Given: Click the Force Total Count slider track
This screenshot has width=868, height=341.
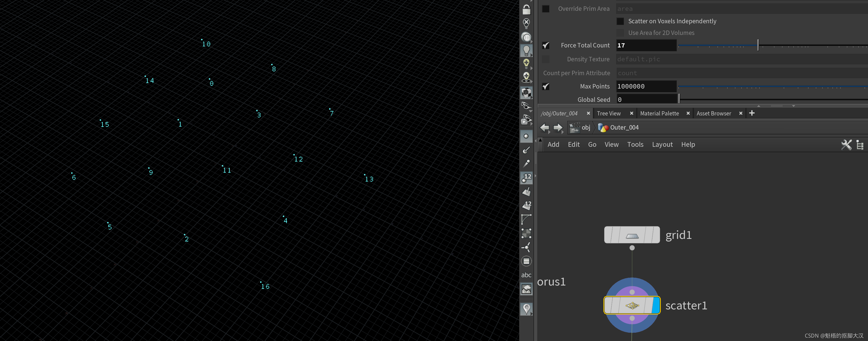Looking at the screenshot, I should pos(809,45).
